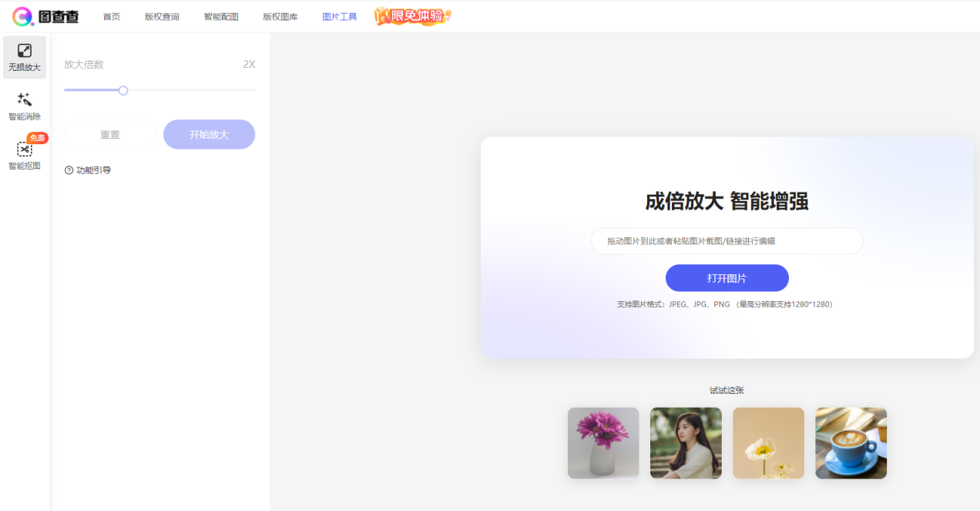
Task: Click the 功能引导 question mark icon
Action: click(x=69, y=170)
